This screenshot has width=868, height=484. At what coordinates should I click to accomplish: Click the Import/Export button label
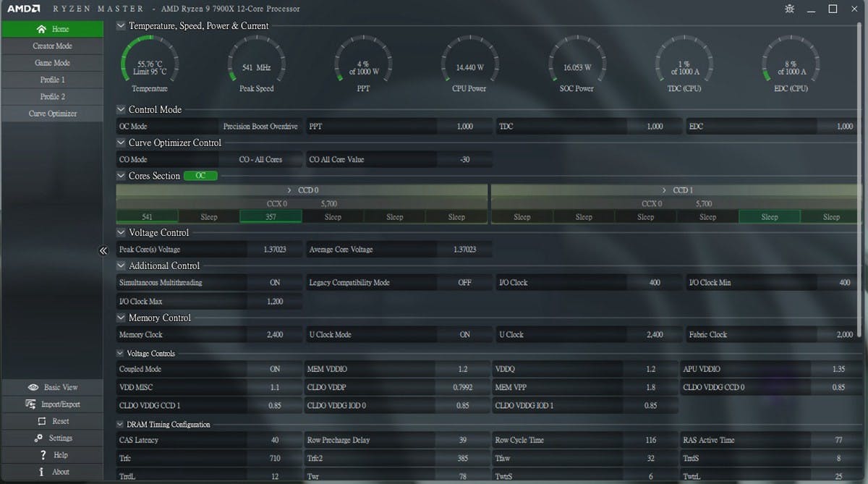(61, 404)
